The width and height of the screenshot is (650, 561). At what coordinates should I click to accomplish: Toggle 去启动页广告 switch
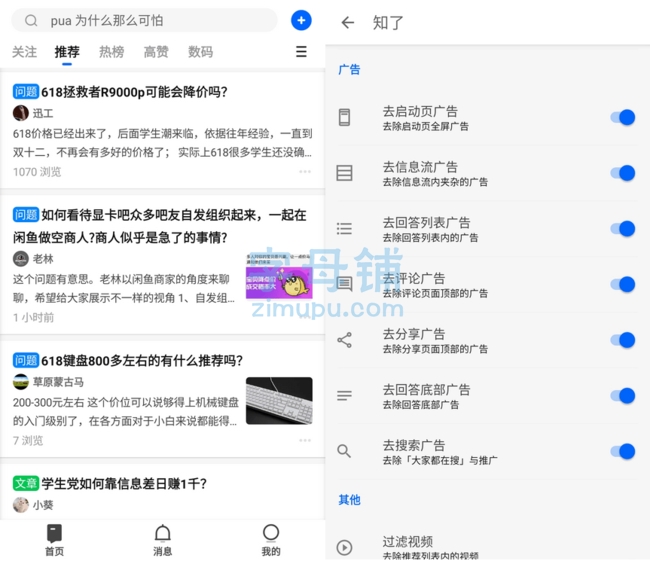click(623, 117)
